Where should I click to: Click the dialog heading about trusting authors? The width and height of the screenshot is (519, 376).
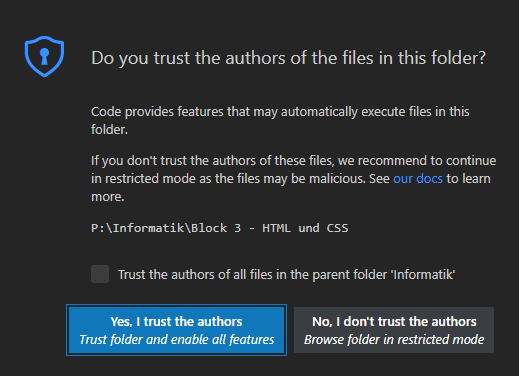tap(289, 58)
